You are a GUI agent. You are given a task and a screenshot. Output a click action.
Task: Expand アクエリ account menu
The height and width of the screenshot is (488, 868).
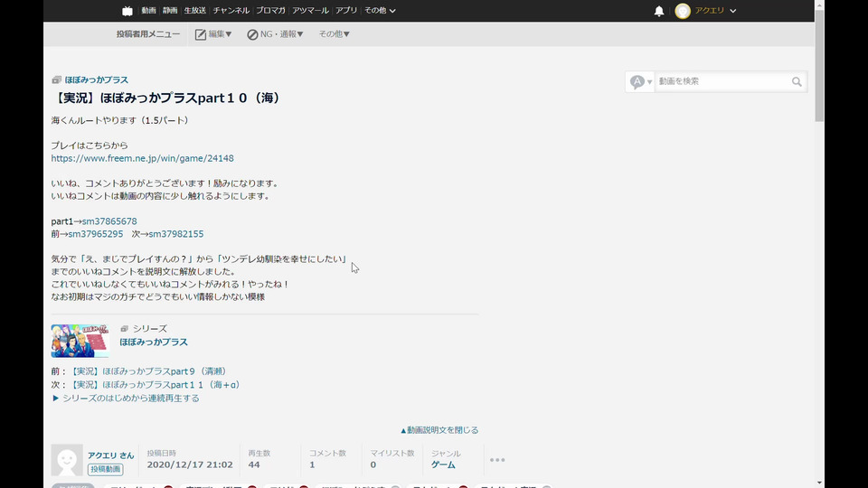click(715, 11)
